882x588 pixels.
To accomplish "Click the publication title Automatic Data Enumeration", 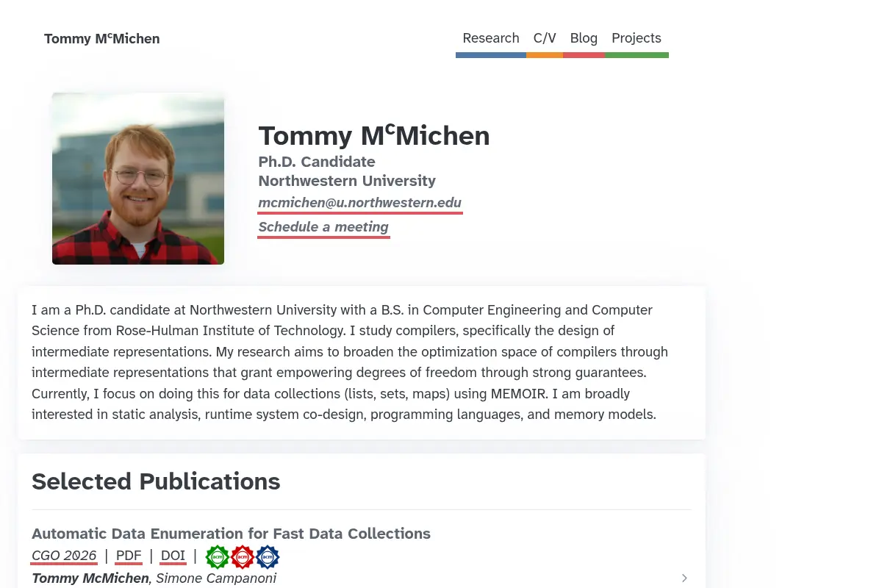I will click(231, 534).
